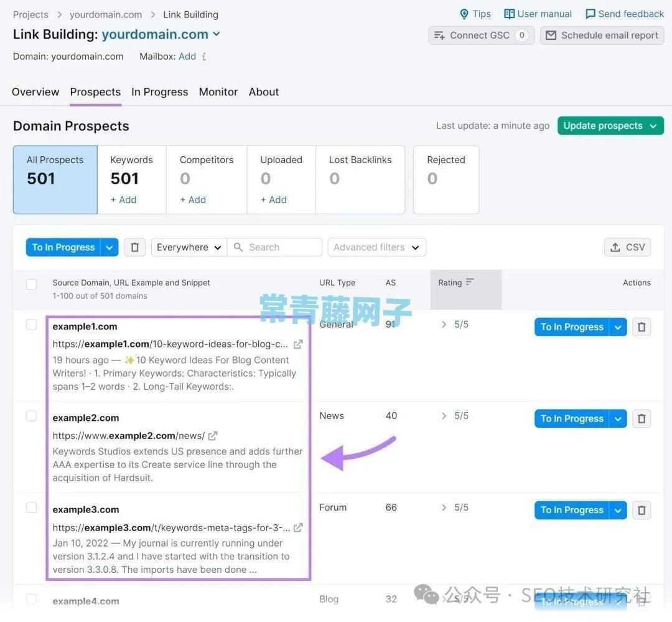The image size is (672, 622).
Task: Open the Rejected prospects card
Action: point(446,180)
